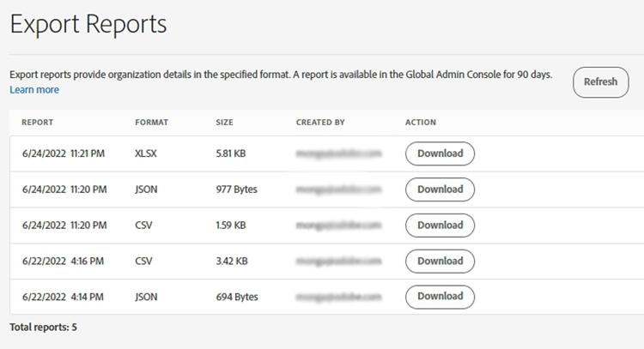The width and height of the screenshot is (644, 349).
Task: Open the Learn more link
Action: tap(34, 89)
